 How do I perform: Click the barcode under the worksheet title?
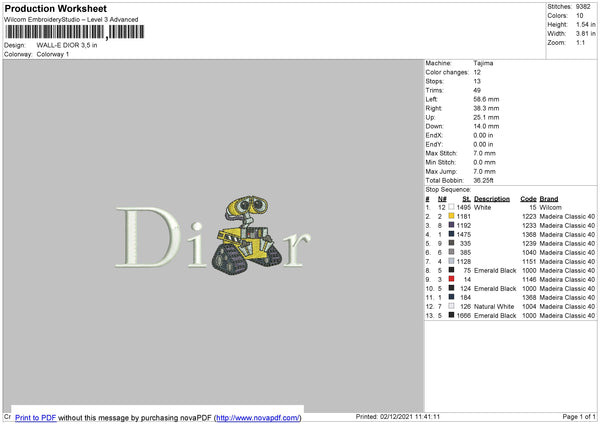[75, 32]
